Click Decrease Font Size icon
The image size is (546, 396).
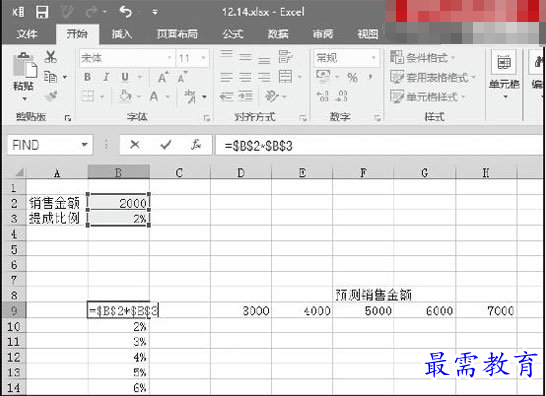(x=182, y=77)
